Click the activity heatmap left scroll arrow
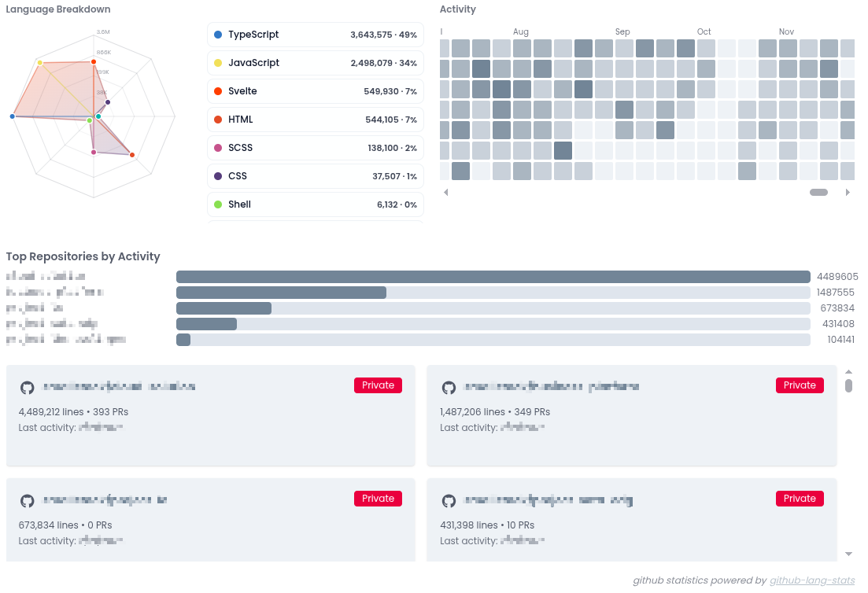The width and height of the screenshot is (868, 593). (445, 192)
